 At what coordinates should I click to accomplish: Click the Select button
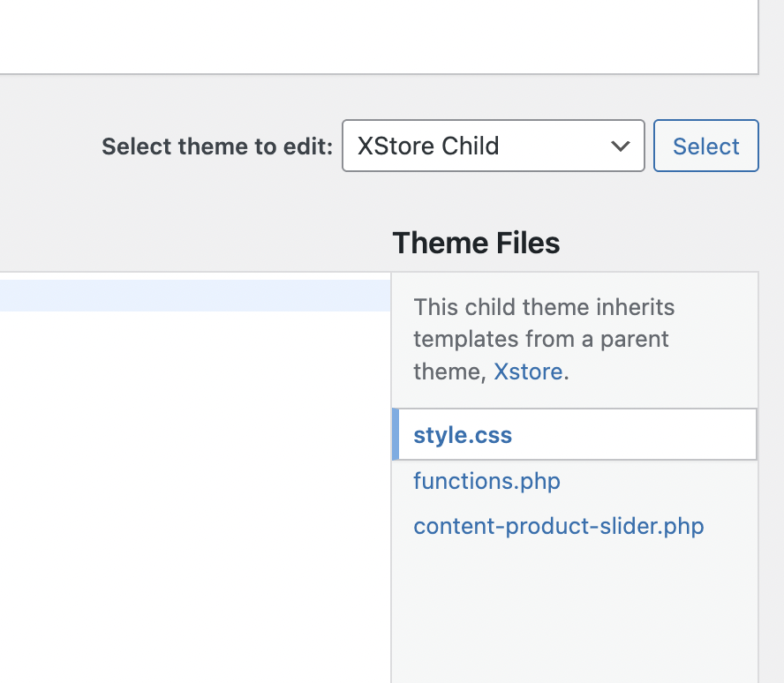pyautogui.click(x=706, y=146)
